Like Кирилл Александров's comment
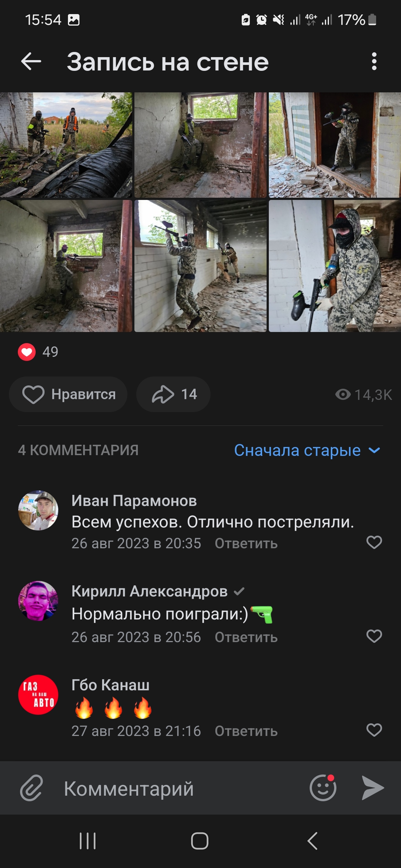Viewport: 401px width, 868px height. tap(374, 636)
